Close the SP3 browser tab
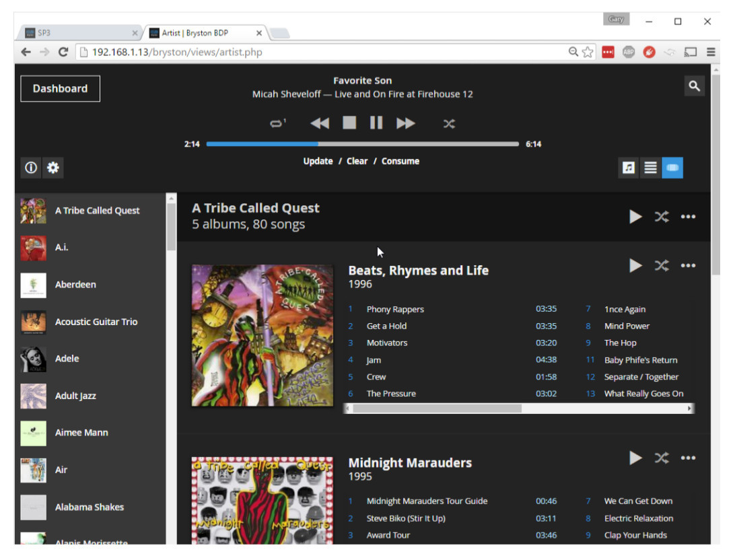Screen dimensions: 735x560 coord(135,33)
